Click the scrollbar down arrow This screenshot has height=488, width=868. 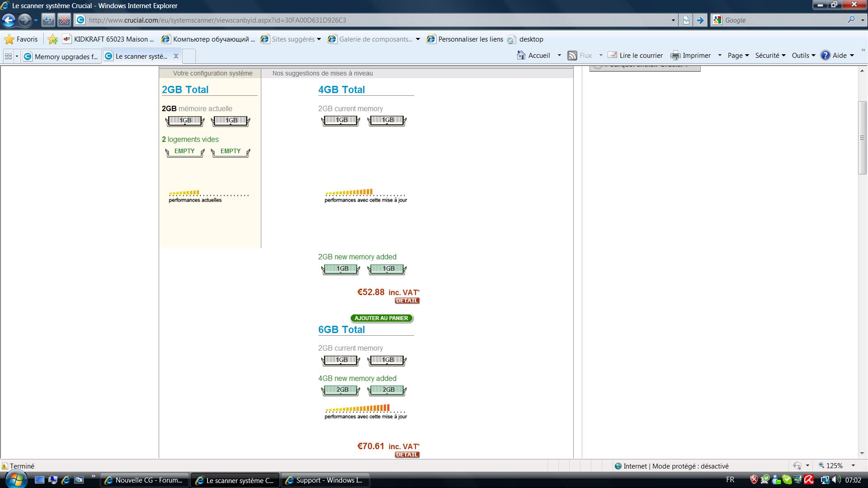(x=862, y=453)
